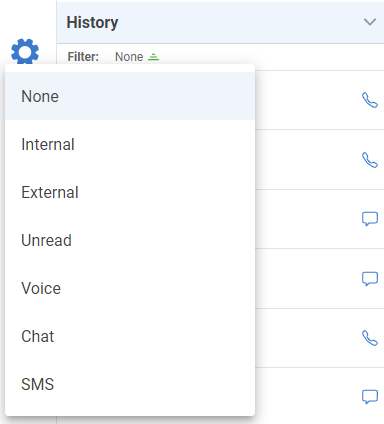Click the topmost phone call icon
384x424 pixels.
point(370,100)
